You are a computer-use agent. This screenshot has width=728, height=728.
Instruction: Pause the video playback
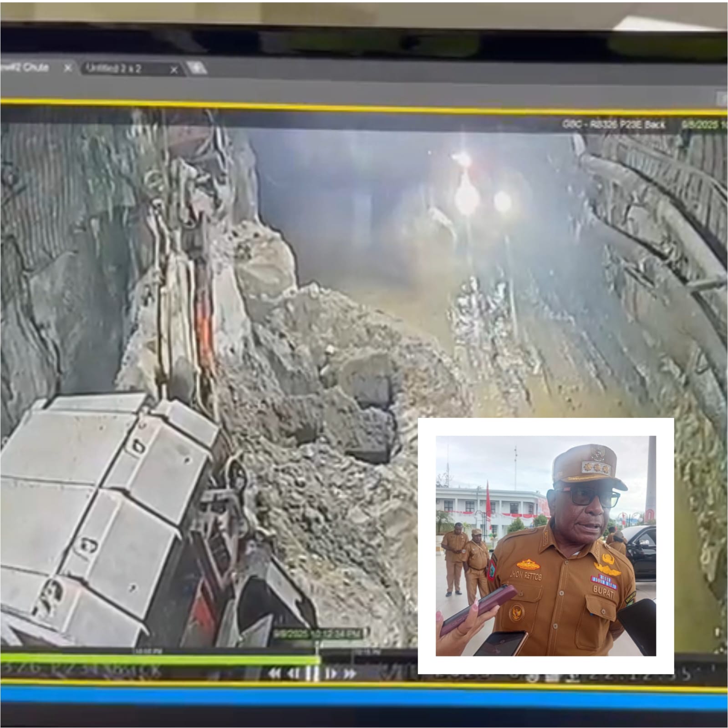(312, 673)
